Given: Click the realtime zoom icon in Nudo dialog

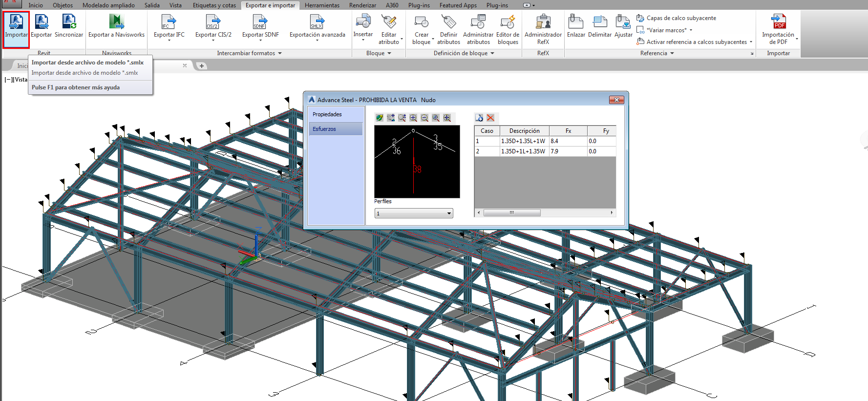Looking at the screenshot, I should pos(402,118).
